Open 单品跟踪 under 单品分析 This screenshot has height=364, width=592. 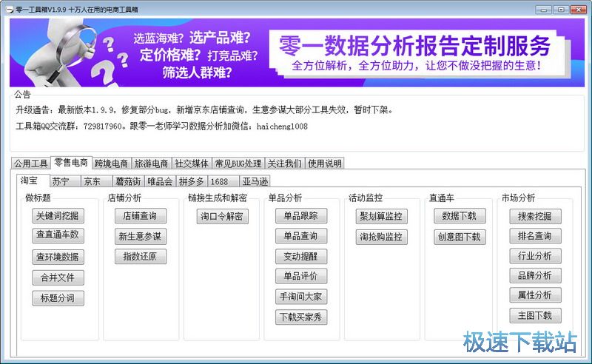(x=301, y=216)
